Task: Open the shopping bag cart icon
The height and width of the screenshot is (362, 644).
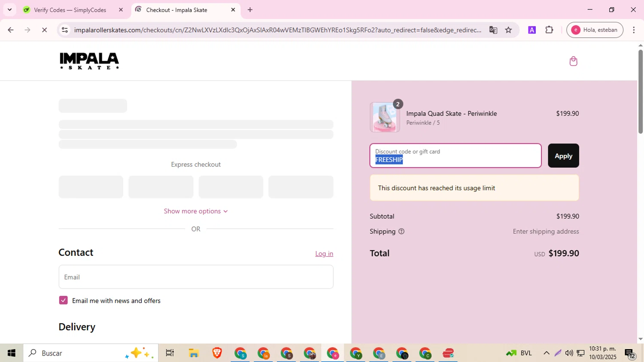Action: coord(573,61)
